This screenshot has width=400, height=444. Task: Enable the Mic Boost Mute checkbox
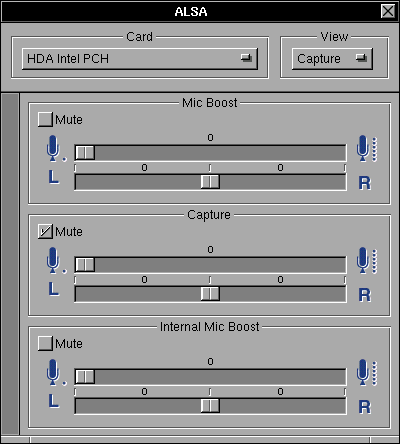click(45, 119)
